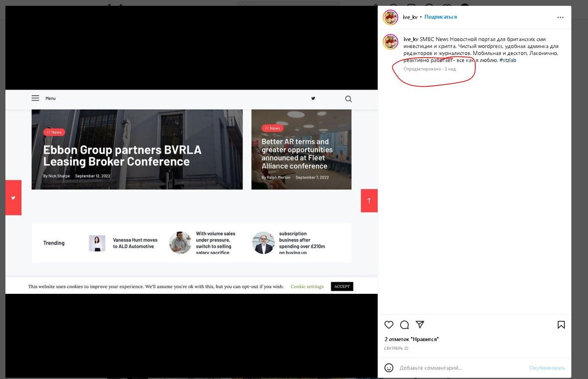
Task: Click the ACCEPT cookies button
Action: click(x=342, y=286)
